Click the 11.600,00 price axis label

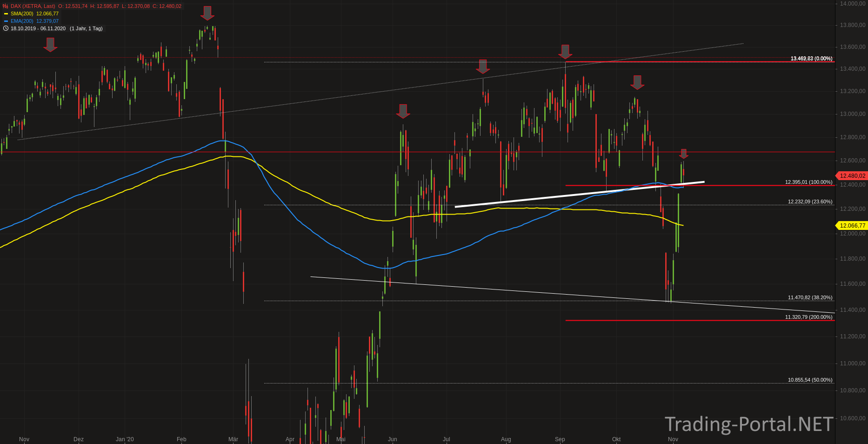853,284
